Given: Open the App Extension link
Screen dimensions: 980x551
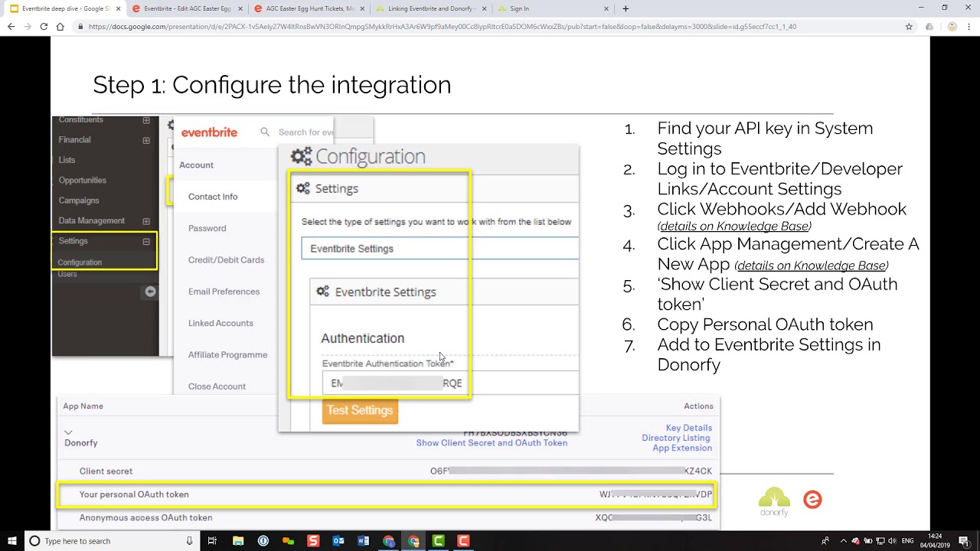Looking at the screenshot, I should click(682, 448).
